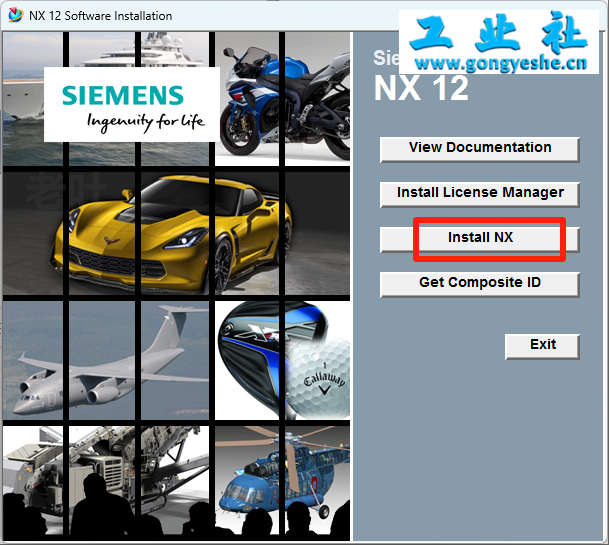
Task: Click Install License Manager button
Action: [x=480, y=194]
